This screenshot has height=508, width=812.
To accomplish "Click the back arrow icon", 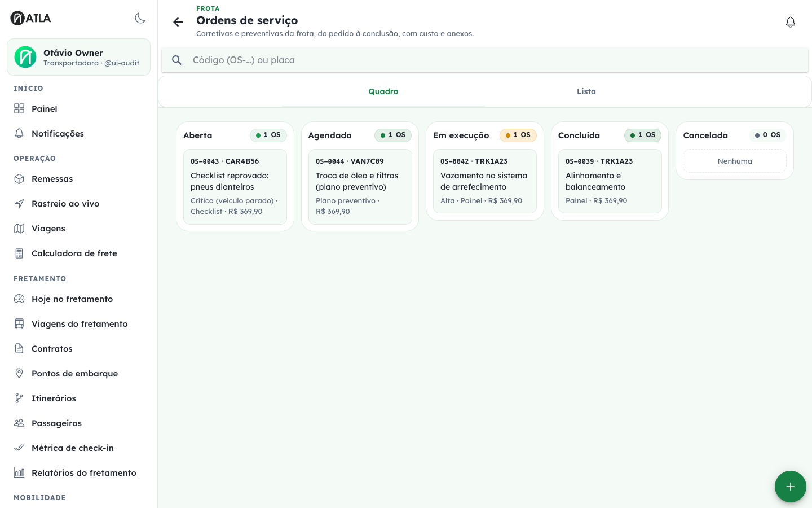I will tap(178, 22).
